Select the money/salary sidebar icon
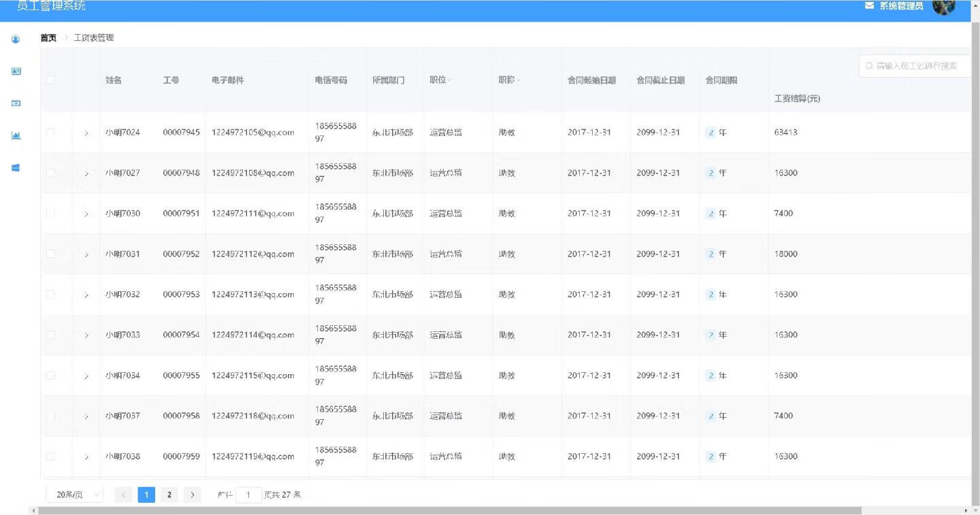The image size is (980, 515). (16, 103)
